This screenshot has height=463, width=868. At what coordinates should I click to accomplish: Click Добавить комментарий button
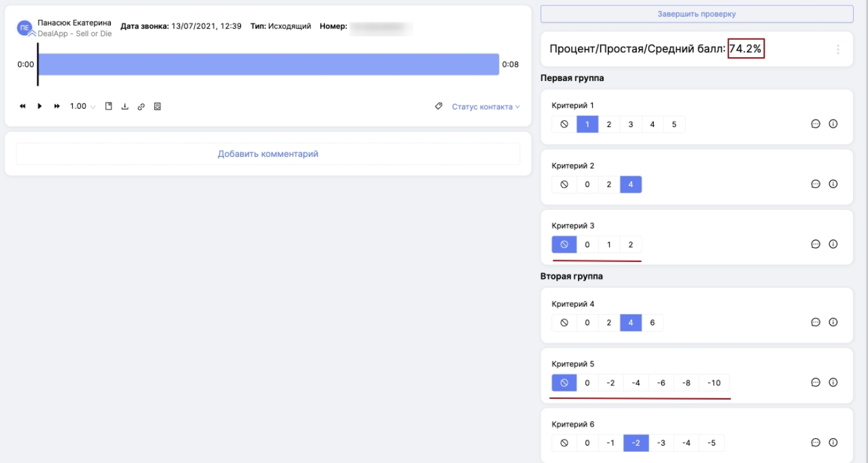[x=268, y=154]
